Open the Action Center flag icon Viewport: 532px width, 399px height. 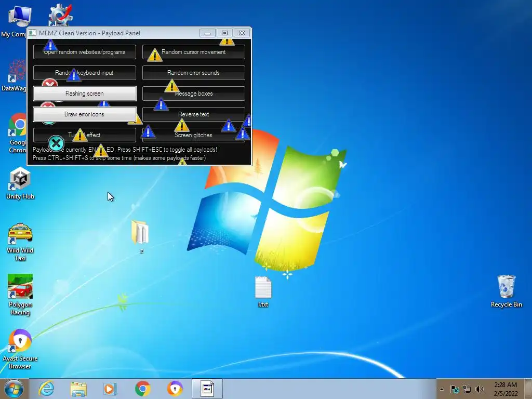click(x=454, y=389)
